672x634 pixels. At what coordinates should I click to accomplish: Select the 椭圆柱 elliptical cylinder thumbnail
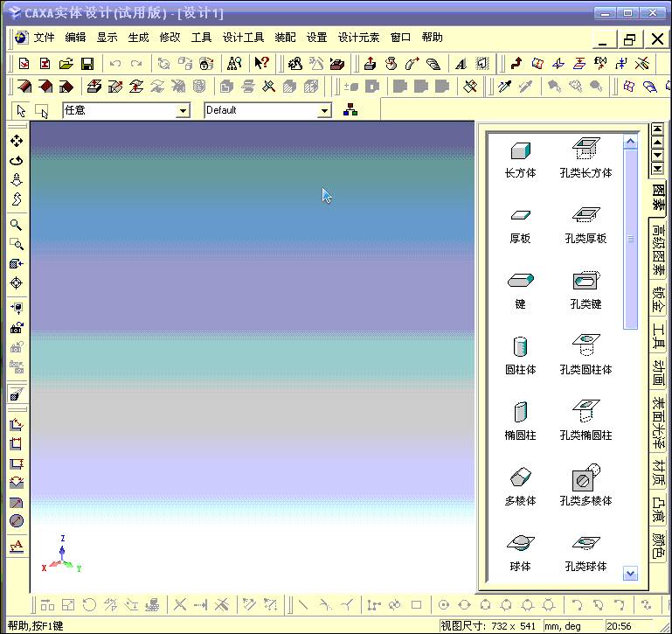[x=520, y=412]
